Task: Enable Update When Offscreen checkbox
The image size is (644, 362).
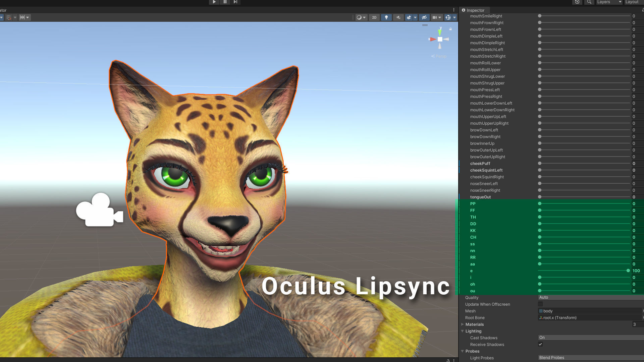Action: [x=540, y=304]
